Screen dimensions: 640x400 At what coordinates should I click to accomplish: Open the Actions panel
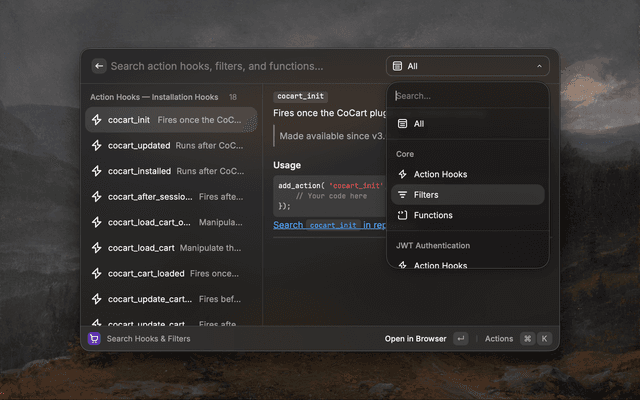(499, 339)
